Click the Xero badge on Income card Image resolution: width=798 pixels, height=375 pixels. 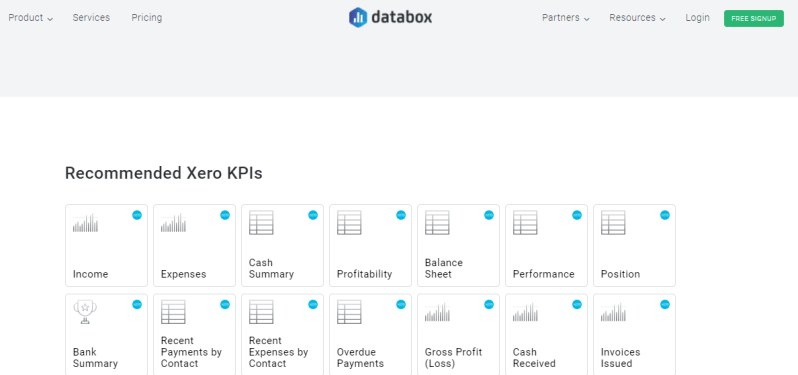[137, 215]
